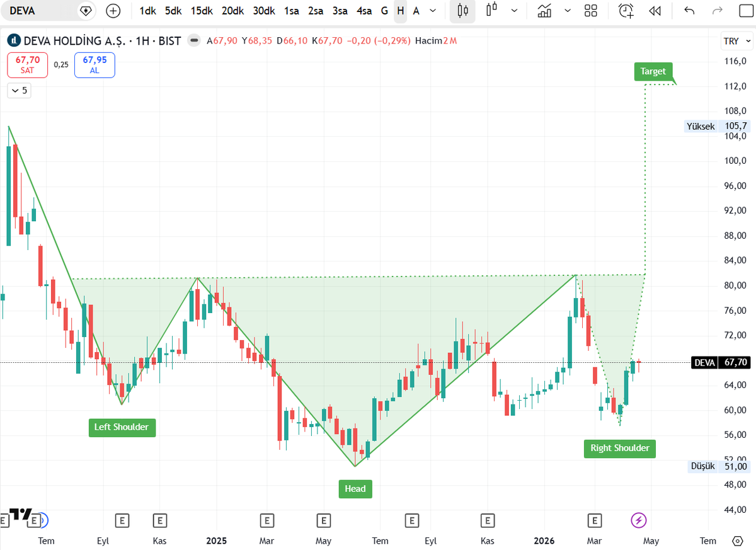Expand the collapsed indicators legend showing 5
The width and height of the screenshot is (756, 550).
click(x=19, y=90)
